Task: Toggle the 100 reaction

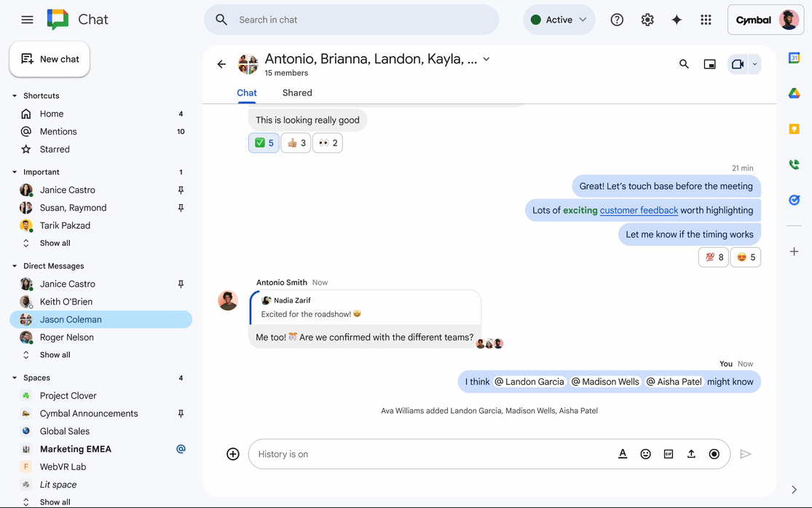Action: pyautogui.click(x=714, y=257)
